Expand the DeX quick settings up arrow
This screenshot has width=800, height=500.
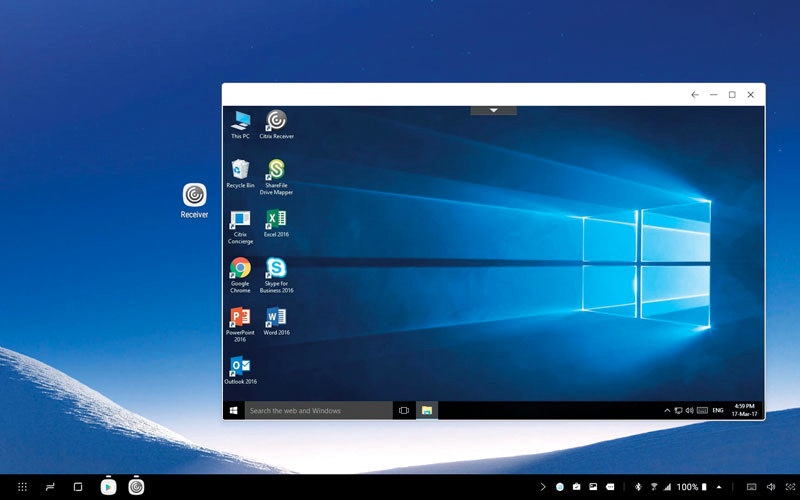click(x=718, y=487)
